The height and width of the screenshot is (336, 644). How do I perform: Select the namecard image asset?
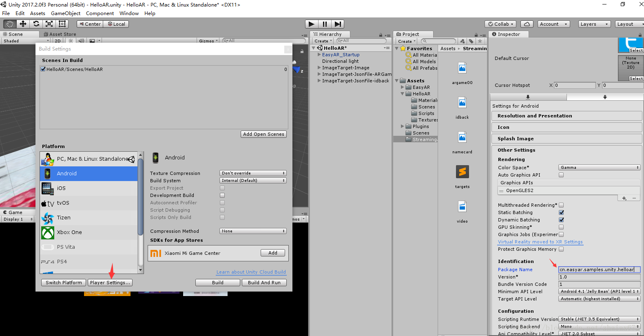(462, 137)
